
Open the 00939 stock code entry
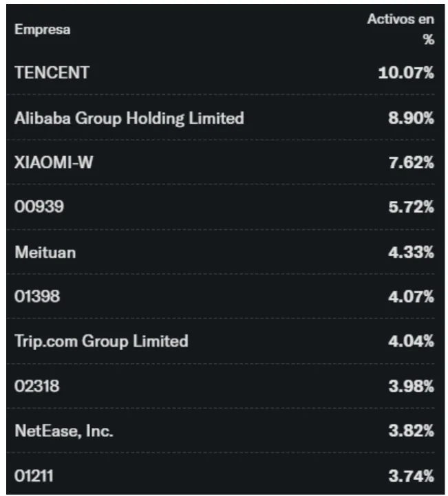[39, 206]
